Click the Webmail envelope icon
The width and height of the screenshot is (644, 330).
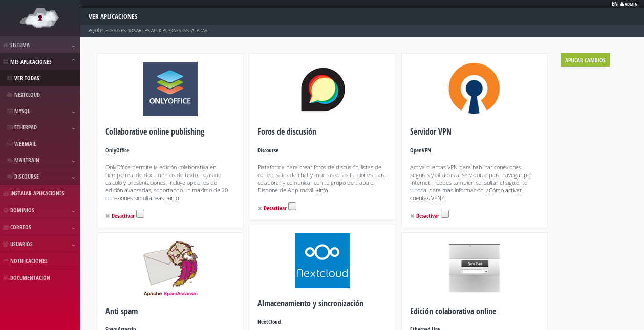(x=10, y=144)
